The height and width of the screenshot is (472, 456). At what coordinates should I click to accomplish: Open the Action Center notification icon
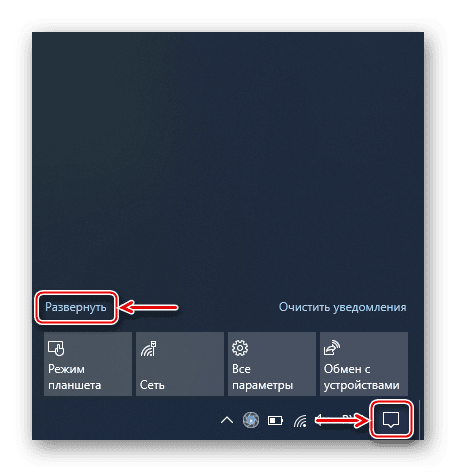pyautogui.click(x=391, y=420)
